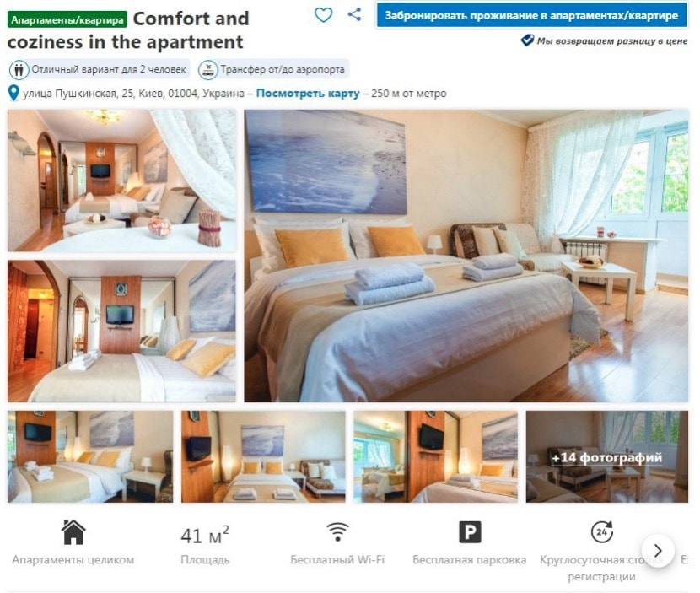Viewport: 700px width, 593px height.
Task: Open the Посмотреть карту link
Action: pos(308,94)
